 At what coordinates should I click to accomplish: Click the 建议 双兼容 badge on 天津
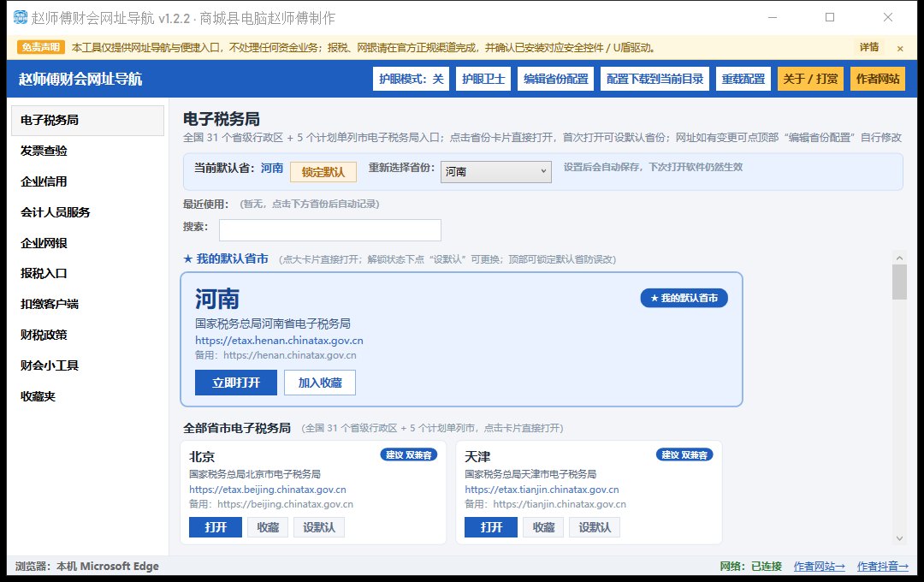click(684, 454)
